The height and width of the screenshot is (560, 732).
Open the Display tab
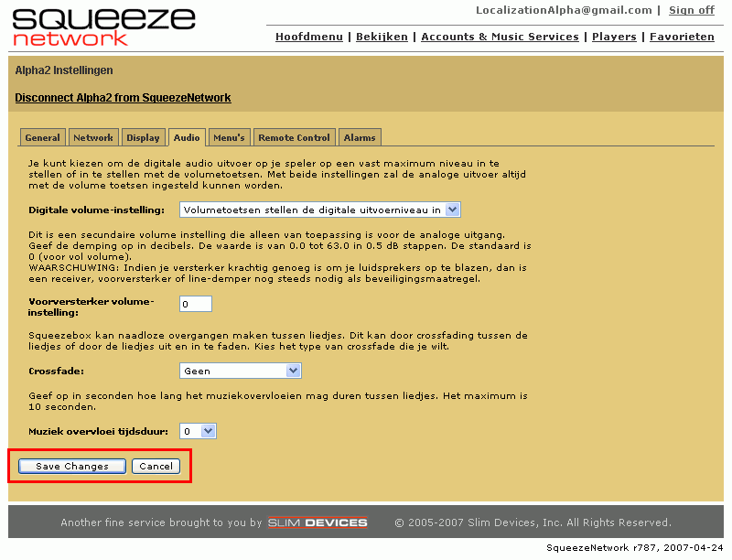click(x=143, y=137)
